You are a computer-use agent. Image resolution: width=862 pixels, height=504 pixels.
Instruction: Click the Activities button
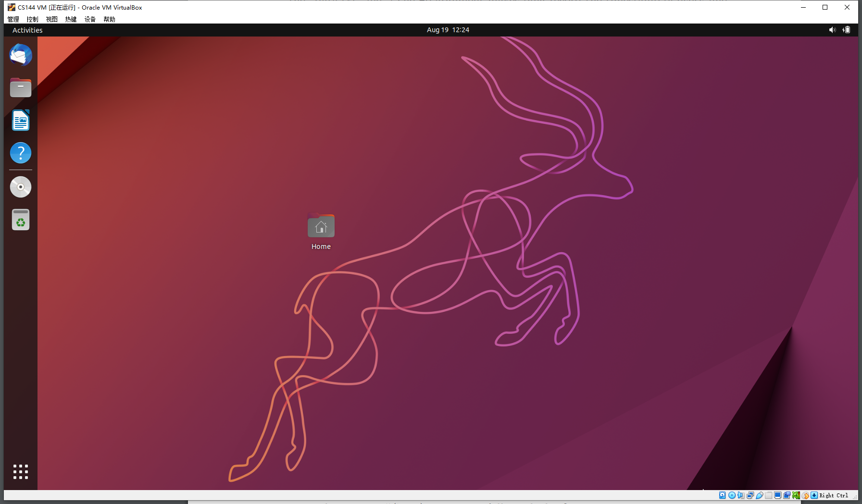27,30
